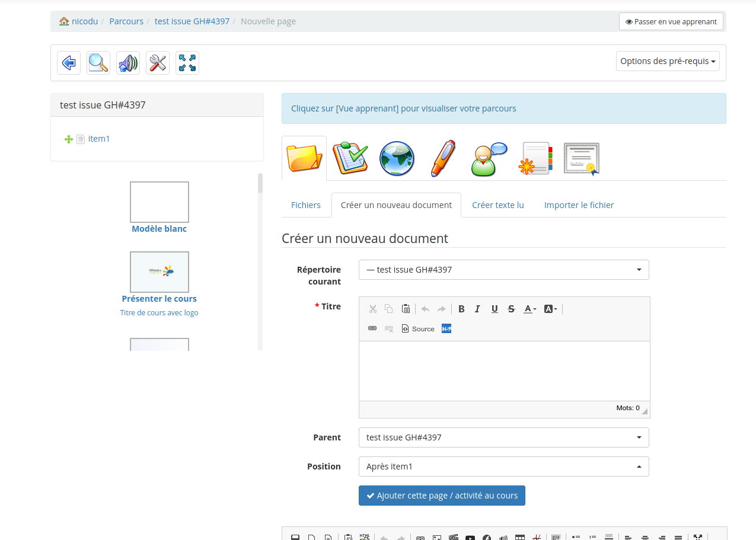The image size is (756, 540).
Task: Switch to the Importer le fichier tab
Action: (579, 205)
